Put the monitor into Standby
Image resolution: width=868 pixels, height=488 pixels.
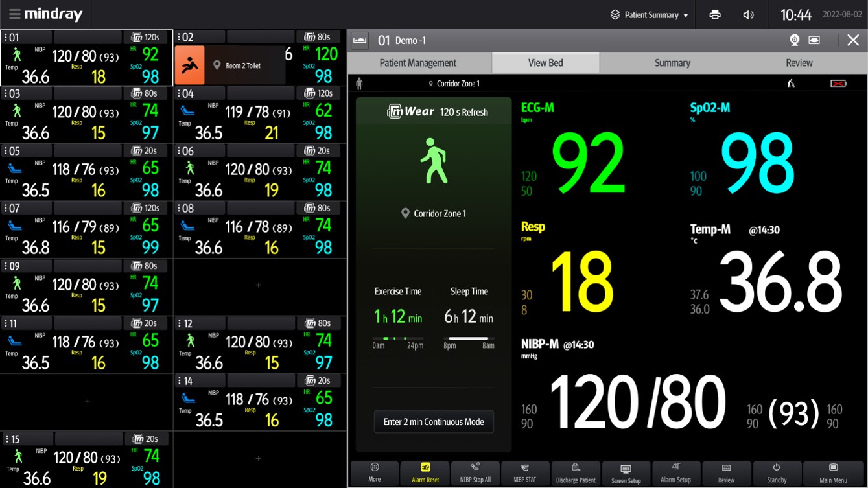coord(777,473)
